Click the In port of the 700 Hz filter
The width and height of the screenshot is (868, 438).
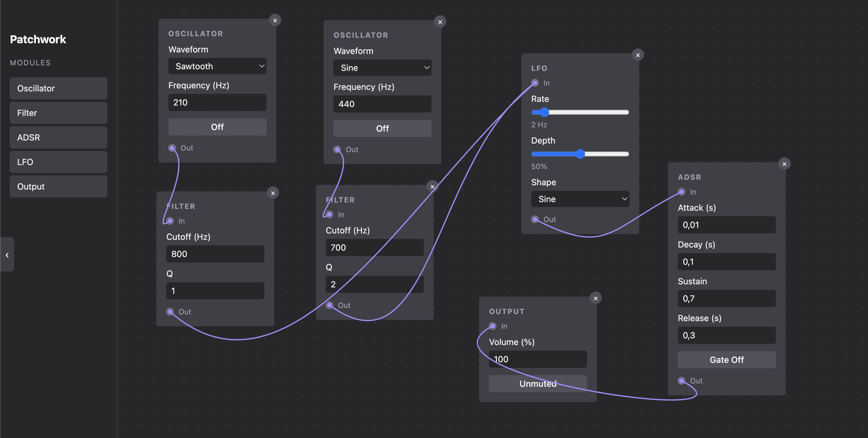329,214
